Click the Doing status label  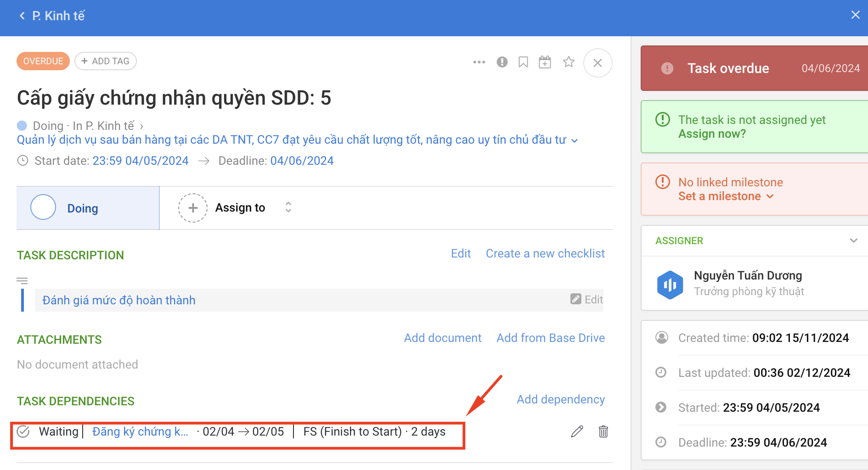coord(83,208)
